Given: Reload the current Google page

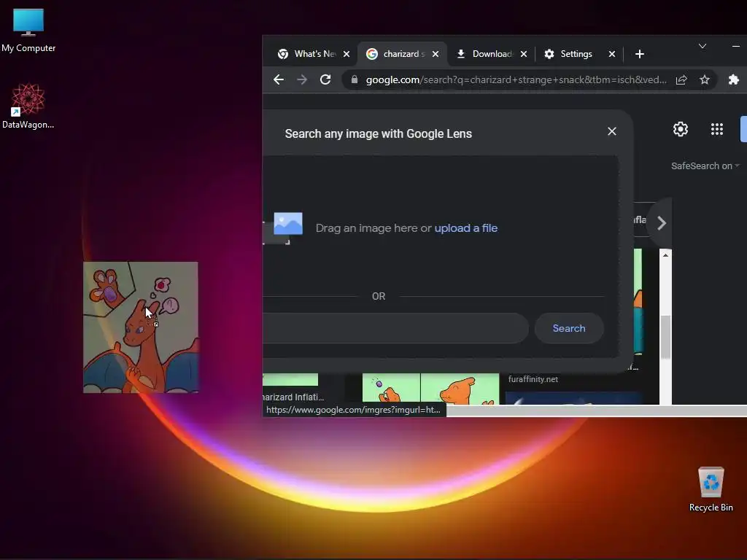Looking at the screenshot, I should [325, 79].
